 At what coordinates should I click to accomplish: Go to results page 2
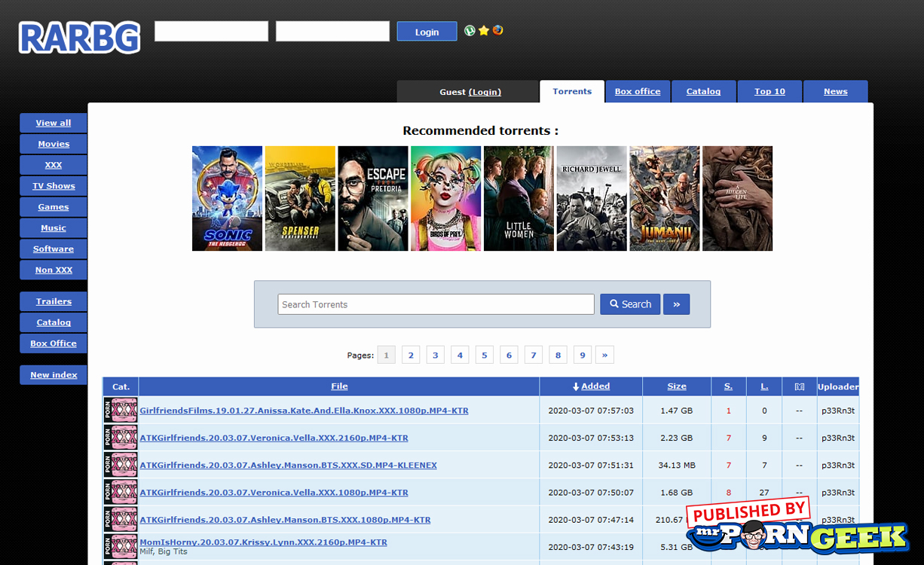click(x=411, y=355)
